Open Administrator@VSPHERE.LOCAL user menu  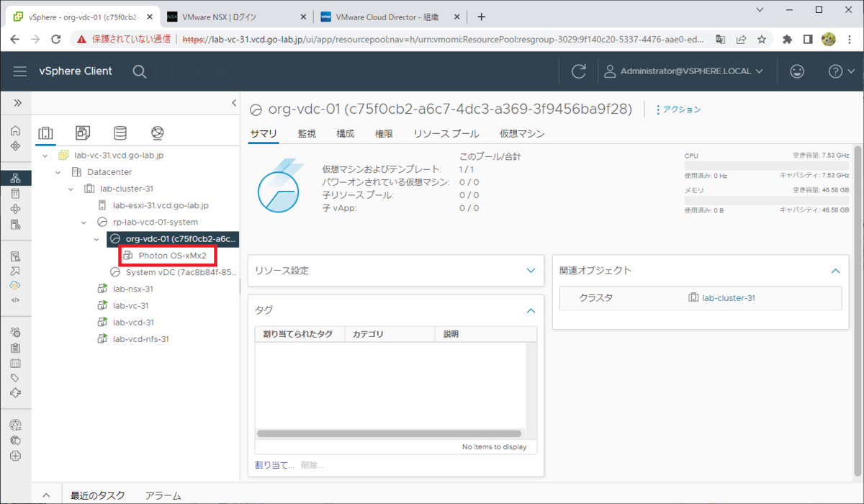pyautogui.click(x=683, y=71)
